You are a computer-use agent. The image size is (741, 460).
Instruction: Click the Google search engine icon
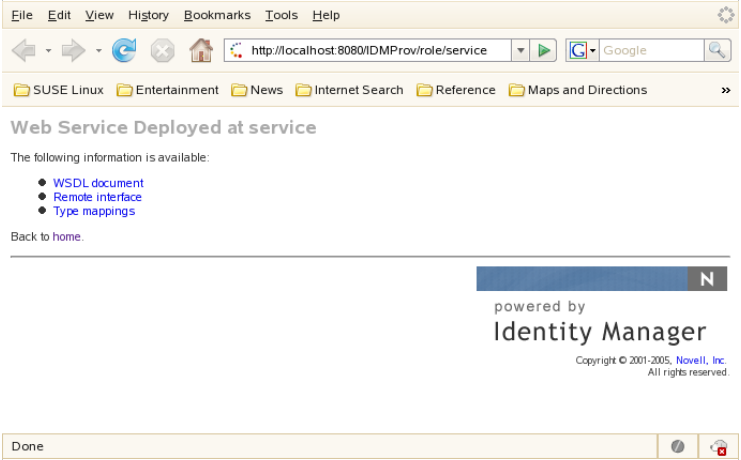[x=578, y=50]
